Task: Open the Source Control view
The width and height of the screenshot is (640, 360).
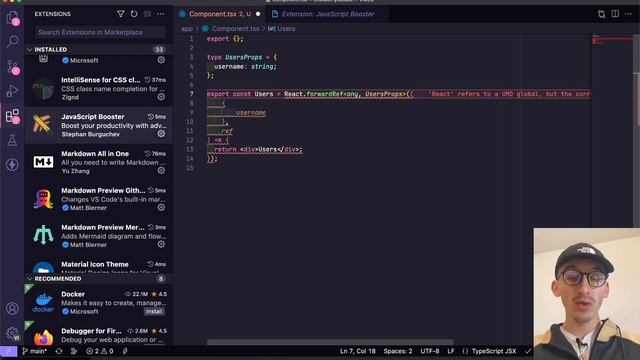Action: click(x=13, y=67)
